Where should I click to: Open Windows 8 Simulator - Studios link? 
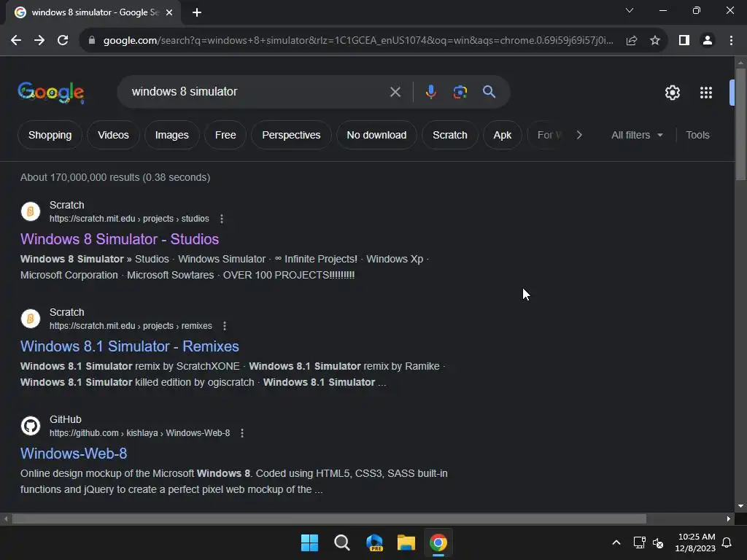120,239
